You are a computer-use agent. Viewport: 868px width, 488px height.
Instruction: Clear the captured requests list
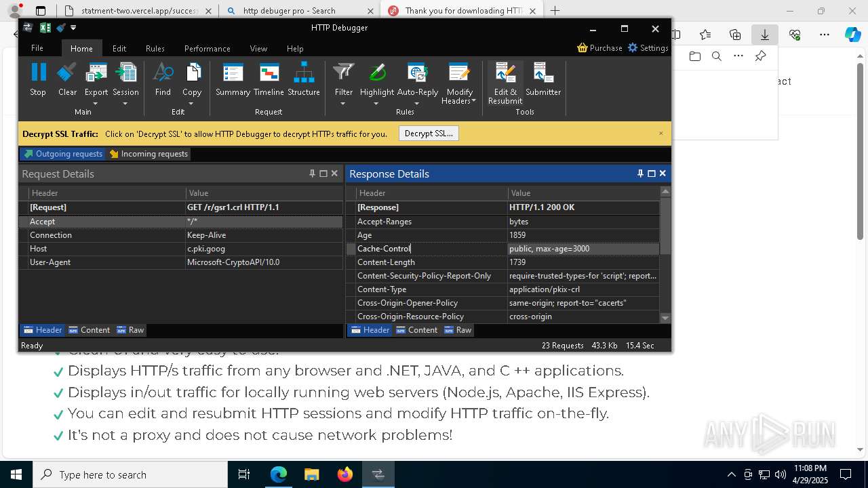pos(67,79)
